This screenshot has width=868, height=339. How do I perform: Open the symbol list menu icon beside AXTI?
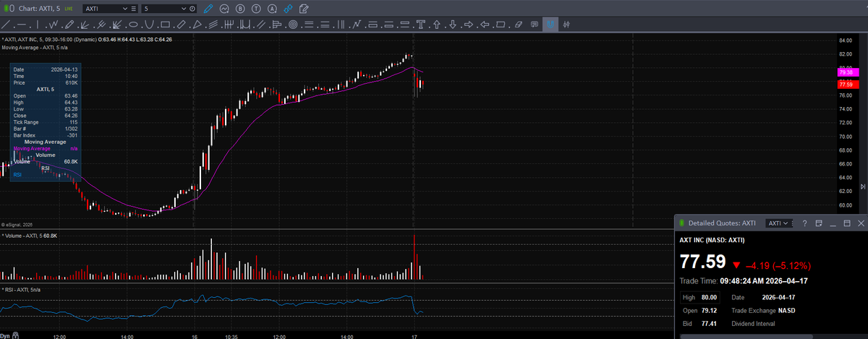point(134,9)
